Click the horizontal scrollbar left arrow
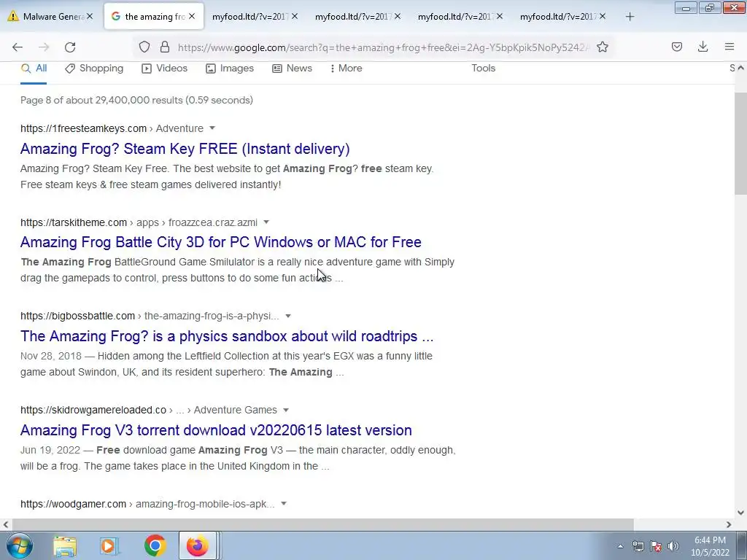The width and height of the screenshot is (747, 560). (x=5, y=524)
